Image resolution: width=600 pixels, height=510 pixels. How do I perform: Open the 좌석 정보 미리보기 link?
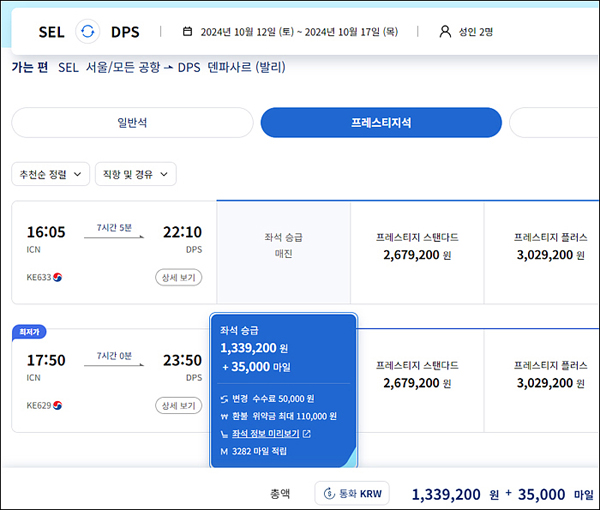(266, 433)
